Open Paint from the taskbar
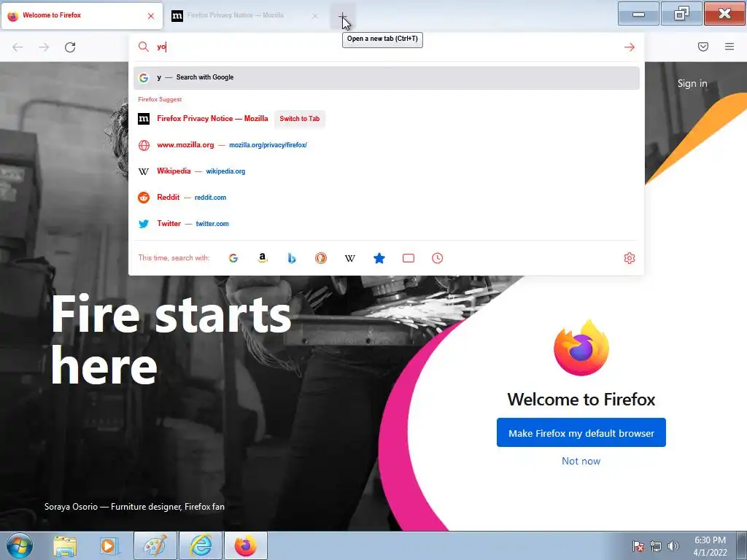 [155, 545]
